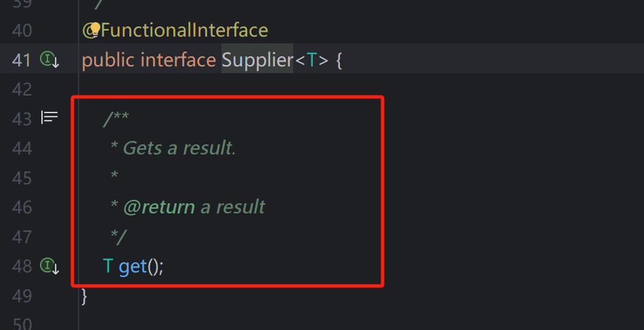Screen dimensions: 644x330
Task: Click the @return Javadoc tag
Action: [x=159, y=207]
